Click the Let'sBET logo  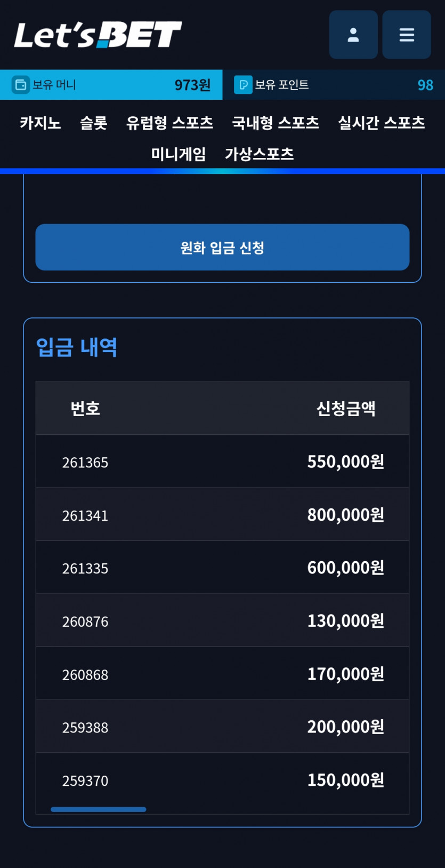[98, 35]
